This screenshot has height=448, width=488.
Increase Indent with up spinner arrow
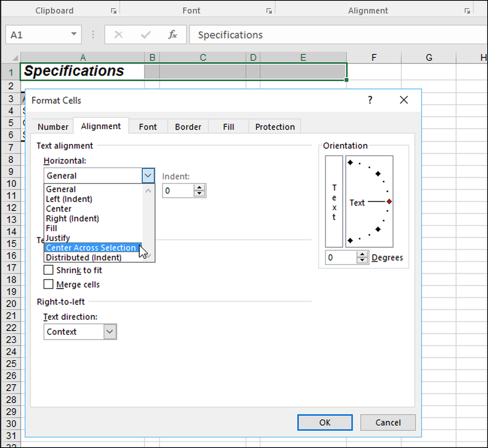click(x=199, y=187)
